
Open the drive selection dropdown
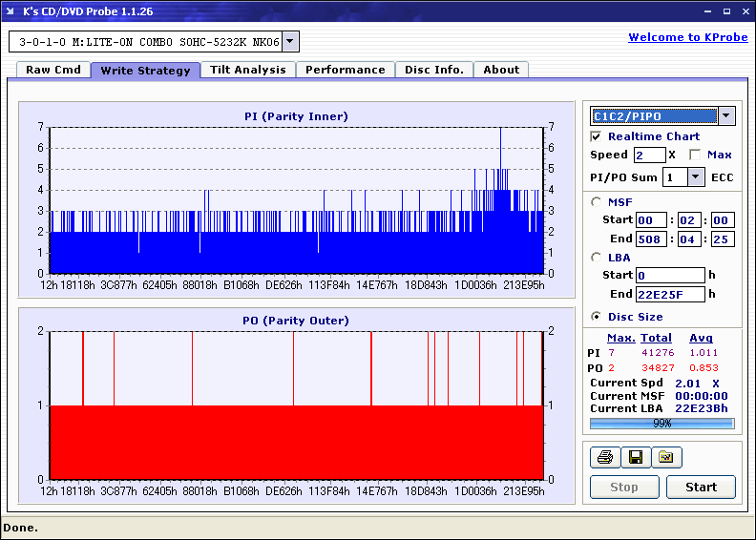290,41
